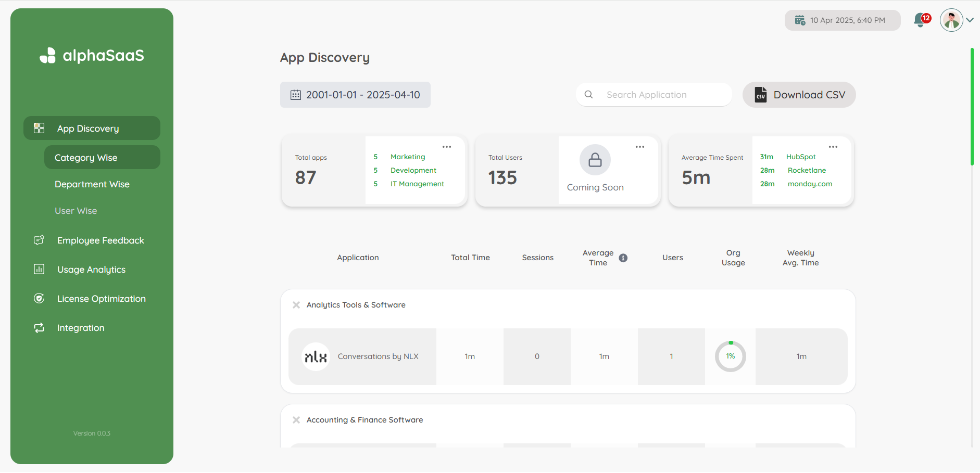Click the IT Management category entry
980x473 pixels.
[x=417, y=184]
